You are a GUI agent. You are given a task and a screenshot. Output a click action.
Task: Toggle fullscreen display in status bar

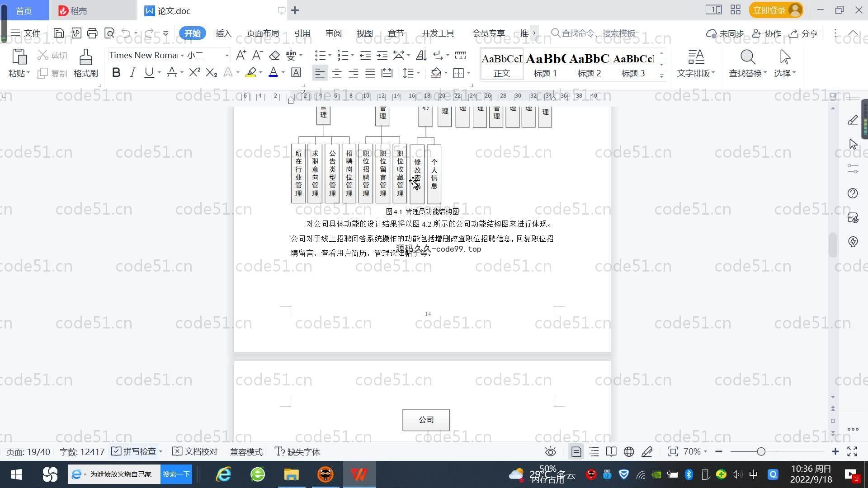852,452
